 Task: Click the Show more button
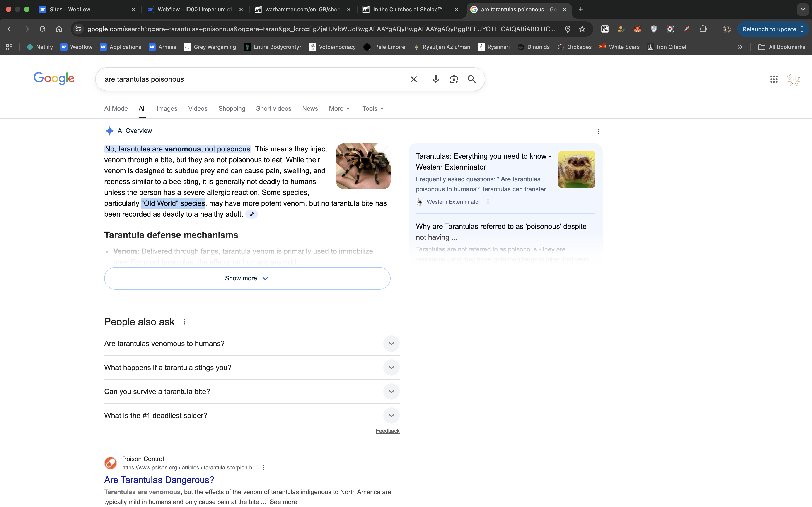[x=247, y=278]
